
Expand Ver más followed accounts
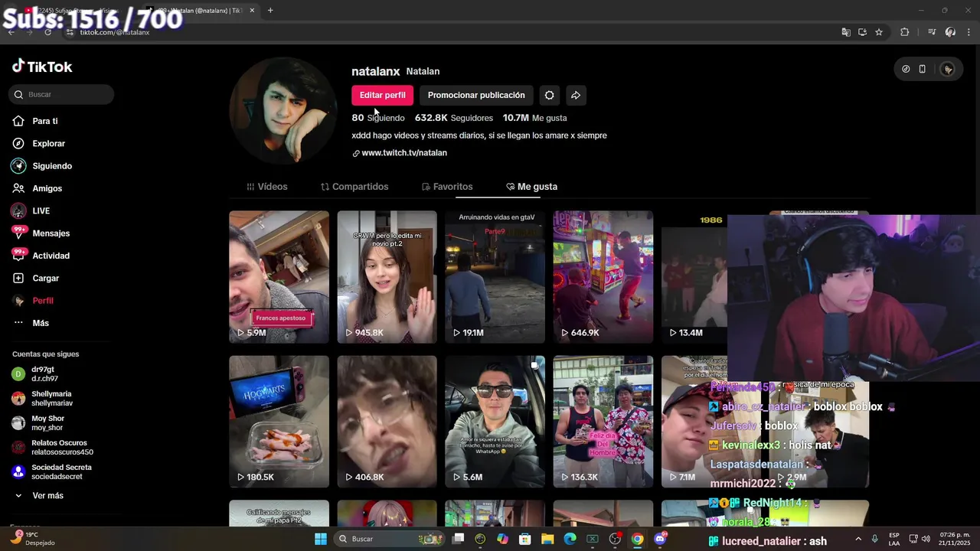(38, 496)
